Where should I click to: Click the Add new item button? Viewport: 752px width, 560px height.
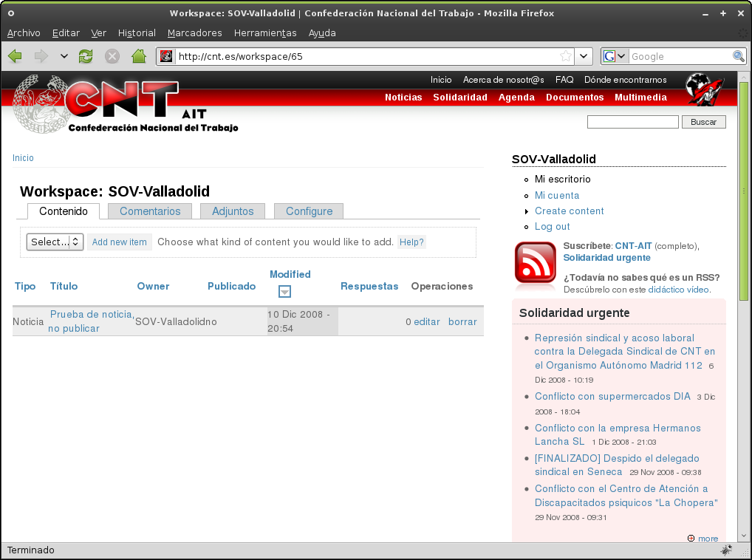120,242
